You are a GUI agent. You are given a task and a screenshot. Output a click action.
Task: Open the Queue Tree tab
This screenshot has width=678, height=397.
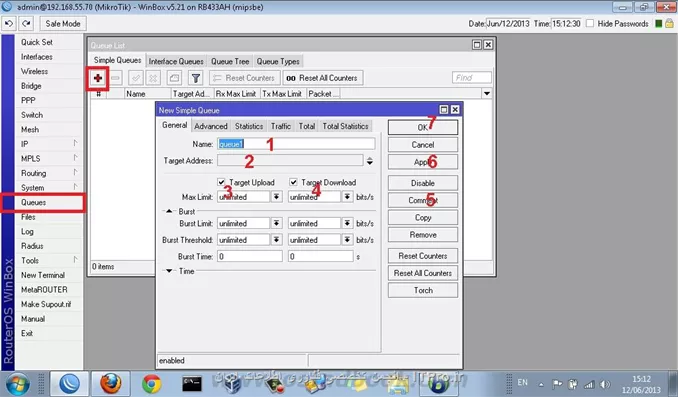tap(230, 61)
